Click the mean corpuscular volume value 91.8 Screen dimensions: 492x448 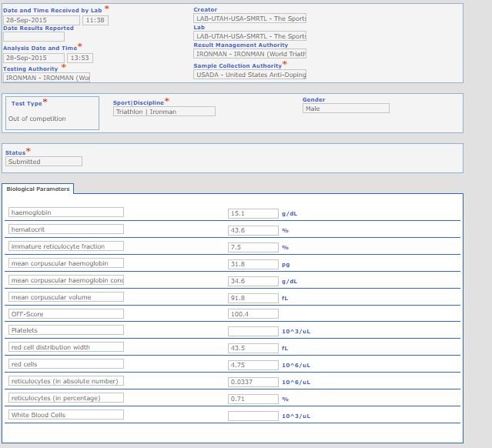(x=253, y=298)
